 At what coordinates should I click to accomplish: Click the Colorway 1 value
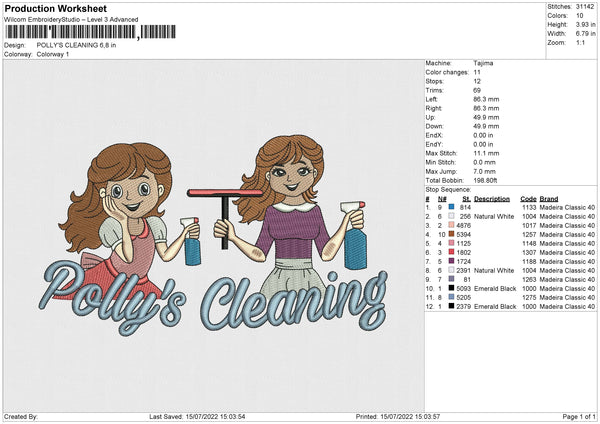tap(53, 54)
